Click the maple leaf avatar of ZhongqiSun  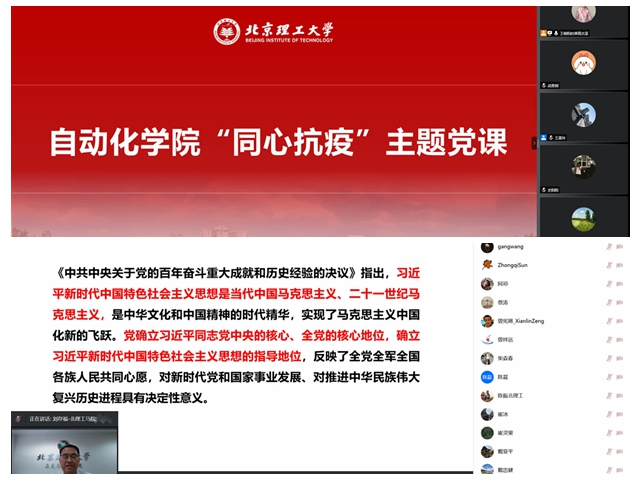487,265
